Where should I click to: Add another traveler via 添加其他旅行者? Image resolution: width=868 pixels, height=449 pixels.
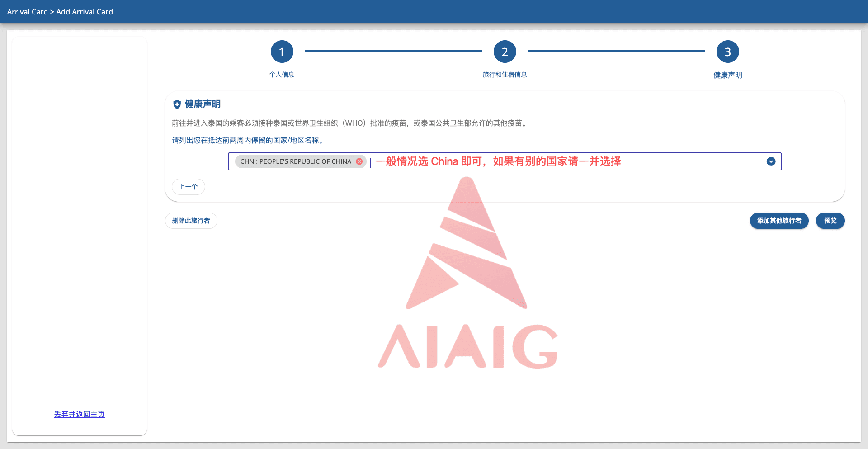click(779, 221)
